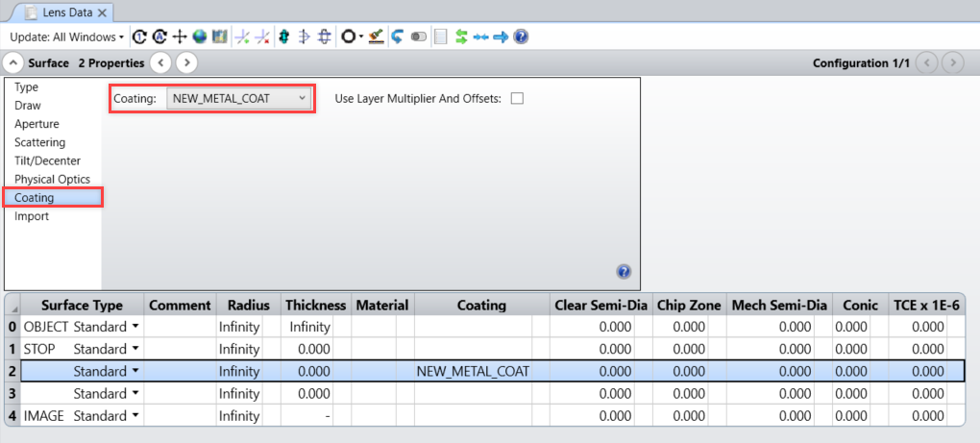Select the Type properties section
This screenshot has height=443, width=980.
pyautogui.click(x=26, y=87)
